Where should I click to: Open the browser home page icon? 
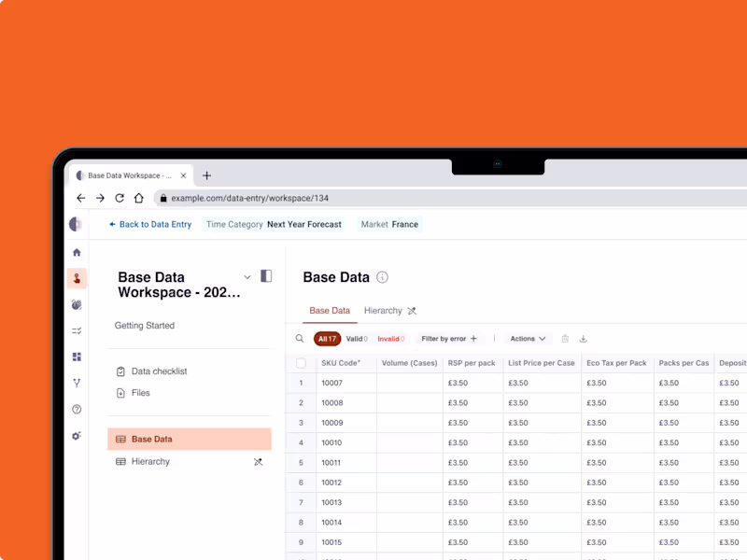(138, 198)
